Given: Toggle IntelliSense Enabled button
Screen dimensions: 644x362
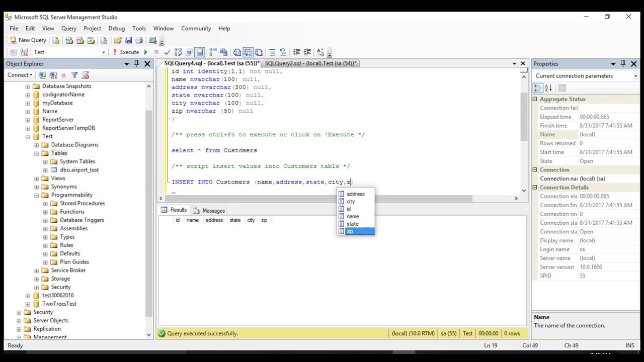Looking at the screenshot, I should pyautogui.click(x=200, y=52).
